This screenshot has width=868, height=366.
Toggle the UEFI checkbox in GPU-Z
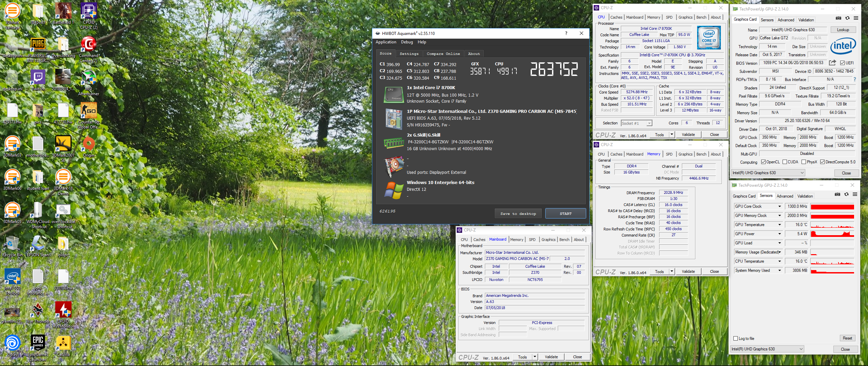pyautogui.click(x=843, y=63)
